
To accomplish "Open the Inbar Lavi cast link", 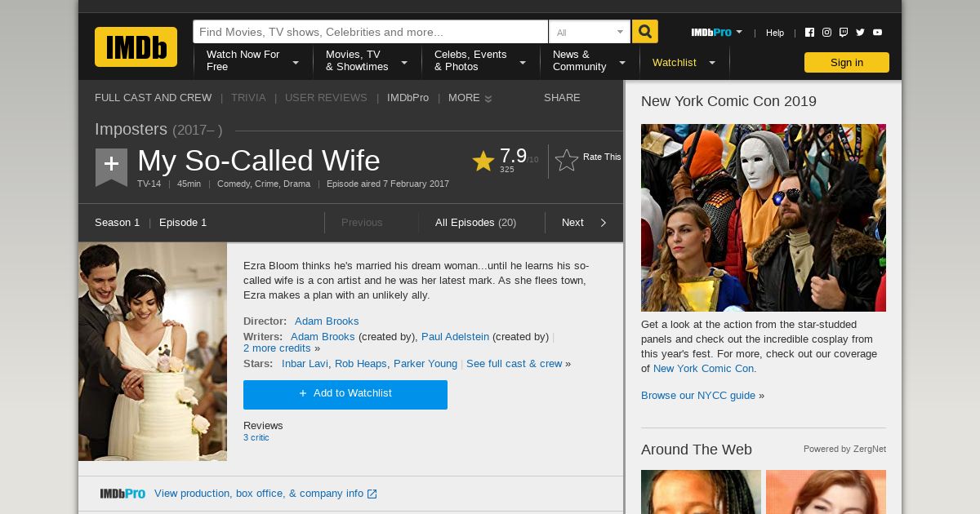I will (x=305, y=364).
